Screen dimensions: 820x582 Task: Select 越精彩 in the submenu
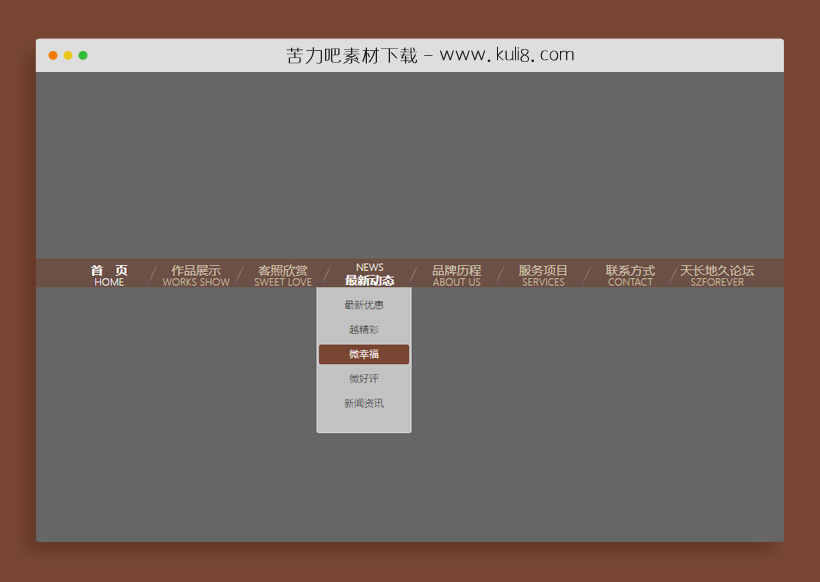tap(364, 330)
